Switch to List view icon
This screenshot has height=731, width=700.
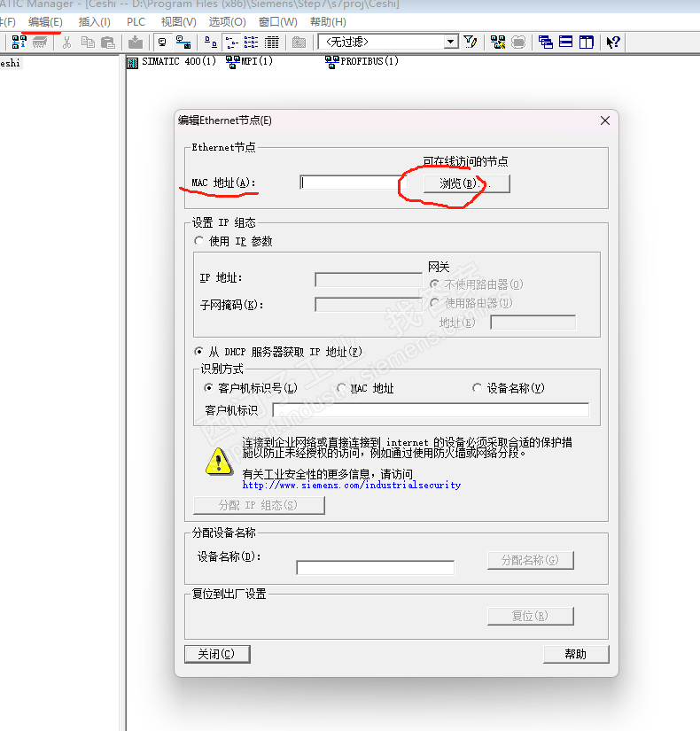tap(252, 43)
